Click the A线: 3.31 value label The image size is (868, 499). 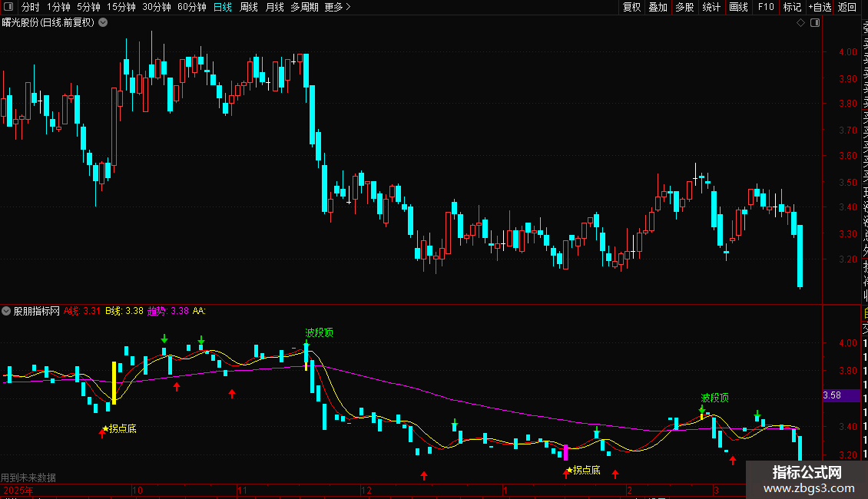pyautogui.click(x=82, y=311)
